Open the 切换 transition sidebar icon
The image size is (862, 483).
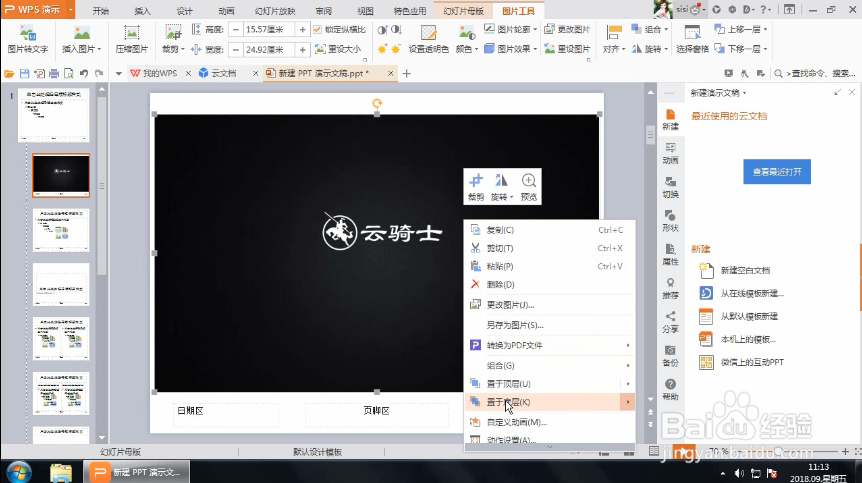tap(670, 187)
